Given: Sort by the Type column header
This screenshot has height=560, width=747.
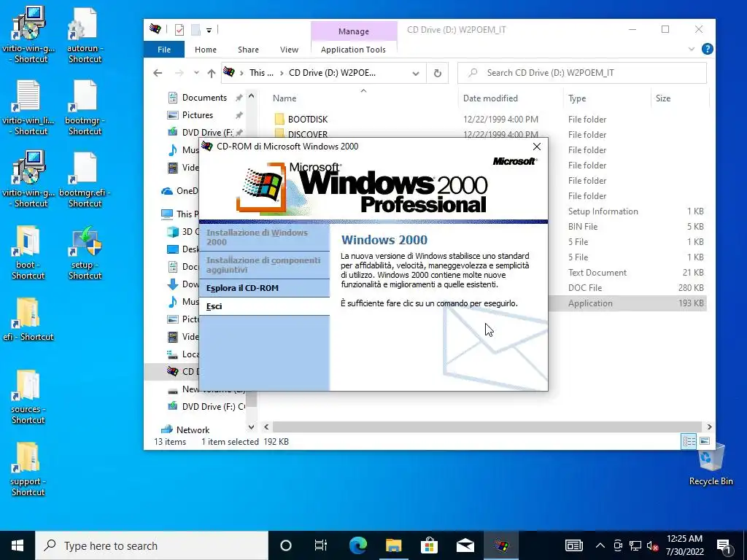Looking at the screenshot, I should [x=607, y=98].
